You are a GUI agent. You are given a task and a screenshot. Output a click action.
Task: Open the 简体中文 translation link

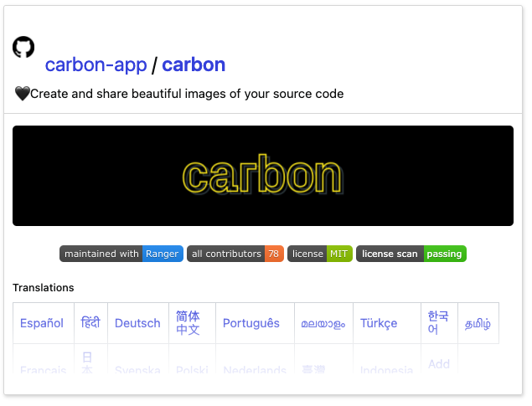click(188, 323)
